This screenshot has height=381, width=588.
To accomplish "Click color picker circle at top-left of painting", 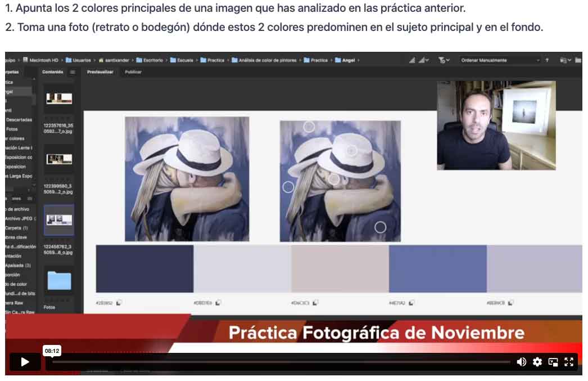I will (309, 127).
